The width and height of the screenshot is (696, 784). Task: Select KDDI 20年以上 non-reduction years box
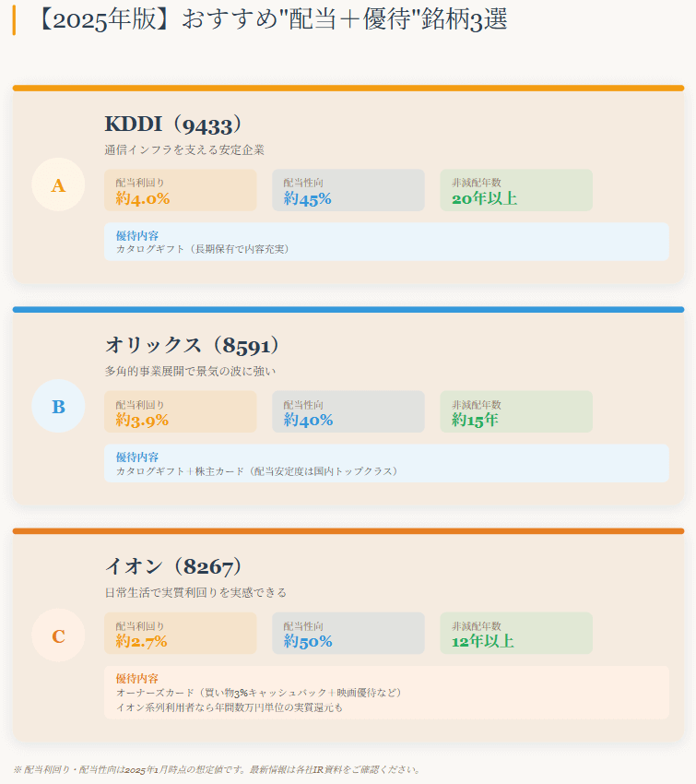click(516, 190)
